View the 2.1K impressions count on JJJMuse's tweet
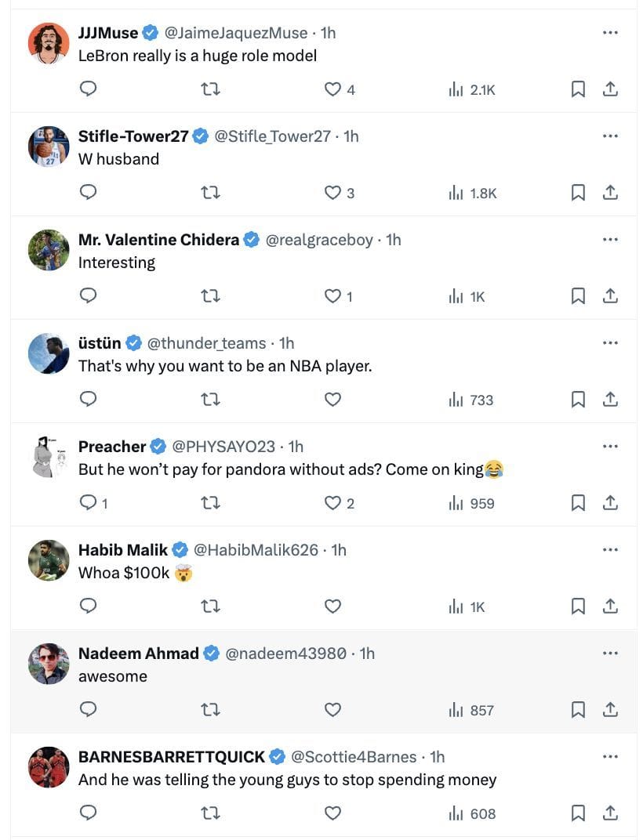643x840 pixels. click(x=481, y=89)
